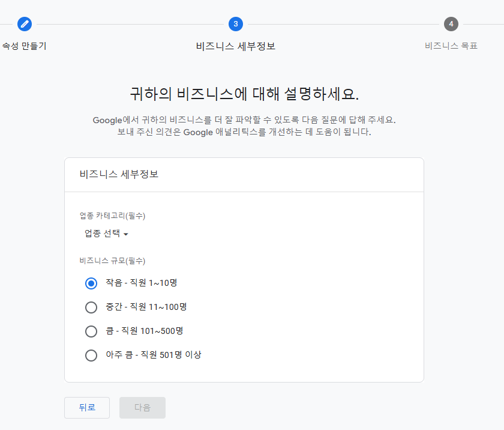Screen dimensions: 504x430
Task: Select 아주 큼 - 직원 501명 이상 radio
Action: pos(91,356)
